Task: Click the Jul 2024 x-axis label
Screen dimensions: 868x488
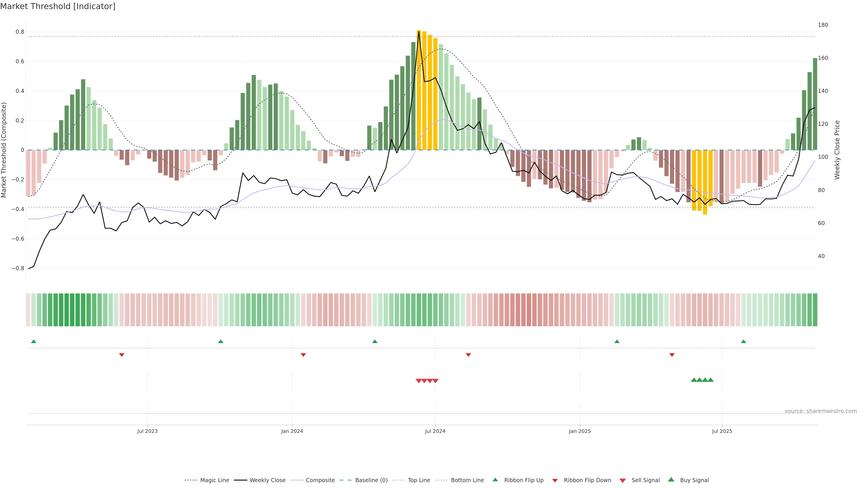Action: click(x=435, y=431)
